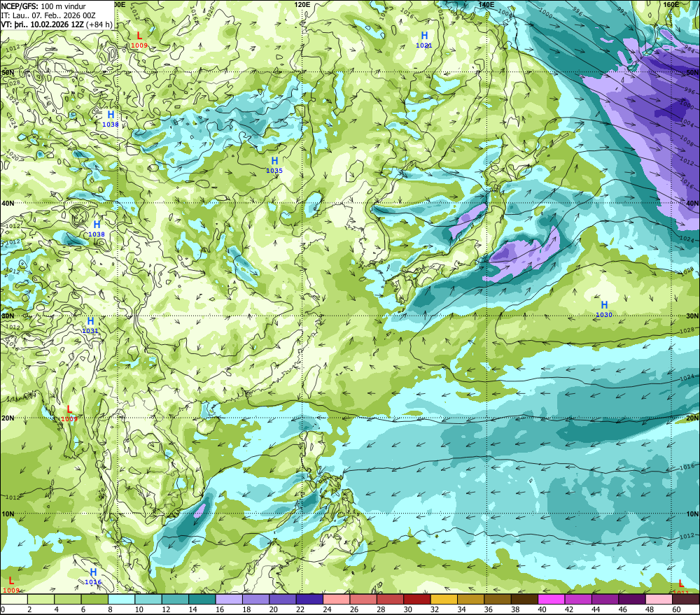Pick the light pink 24–26 legend swatch
The height and width of the screenshot is (615, 700).
(337, 599)
